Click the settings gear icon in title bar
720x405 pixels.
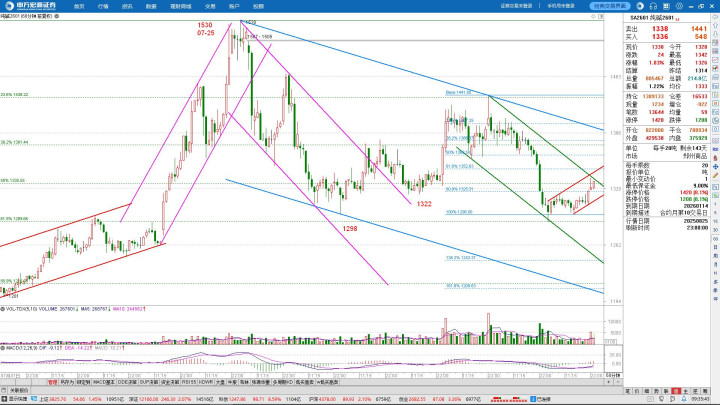click(679, 6)
